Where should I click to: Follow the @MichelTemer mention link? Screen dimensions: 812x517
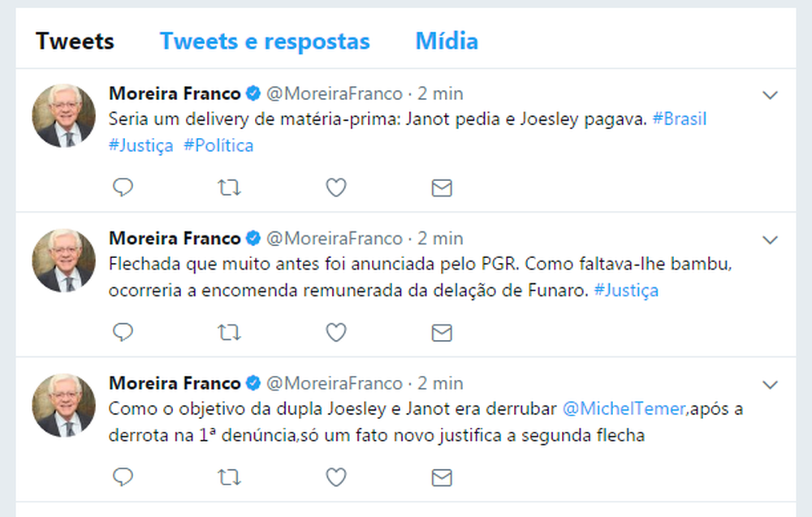(624, 409)
